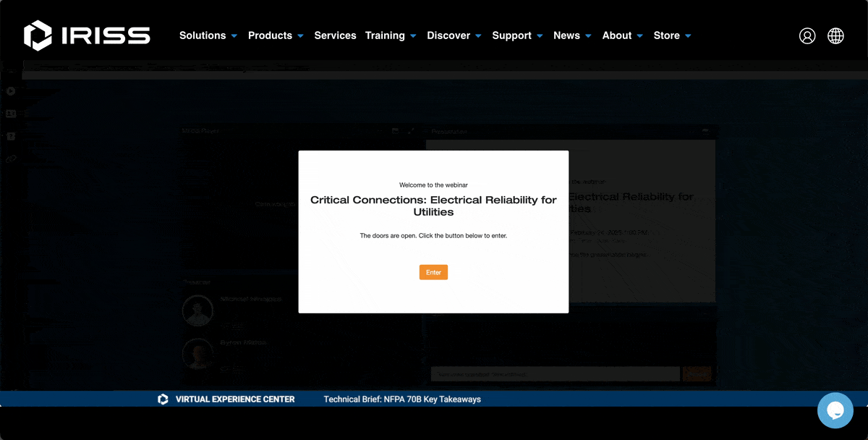Open the help question-mark sidebar icon
Screen dimensions: 868x440
pyautogui.click(x=12, y=136)
